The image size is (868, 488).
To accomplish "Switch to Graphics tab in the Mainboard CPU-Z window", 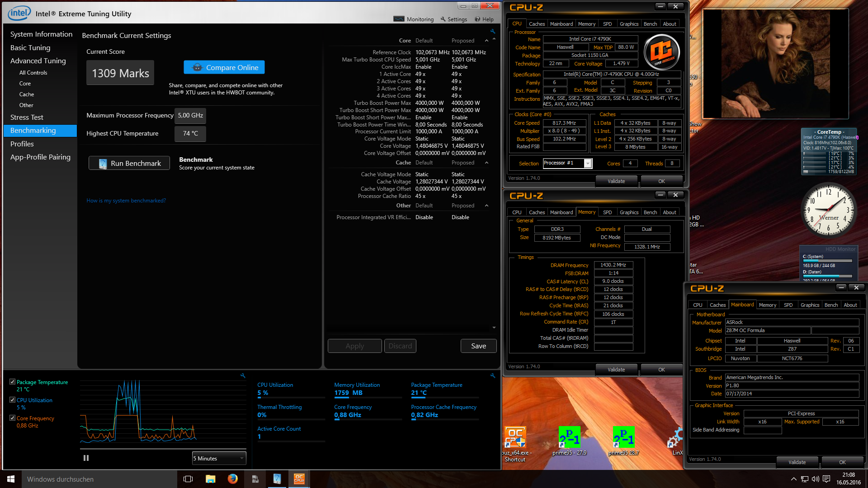I will pos(810,305).
